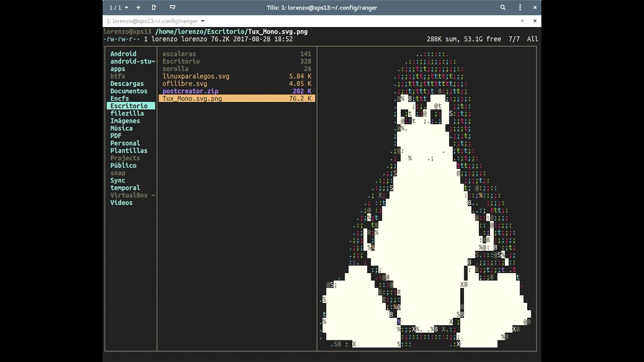Click the 288K sum, 53.1G free status
This screenshot has height=362, width=644.
point(463,39)
